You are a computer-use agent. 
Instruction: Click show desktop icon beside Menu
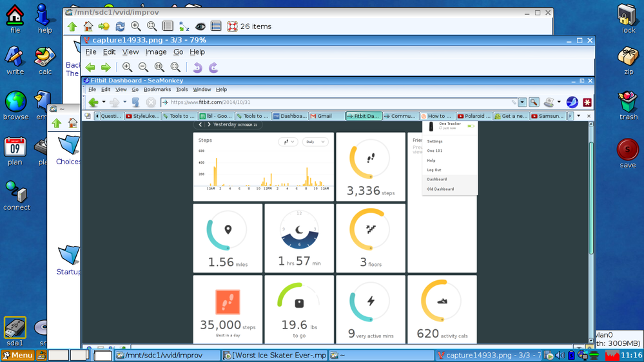(x=41, y=356)
